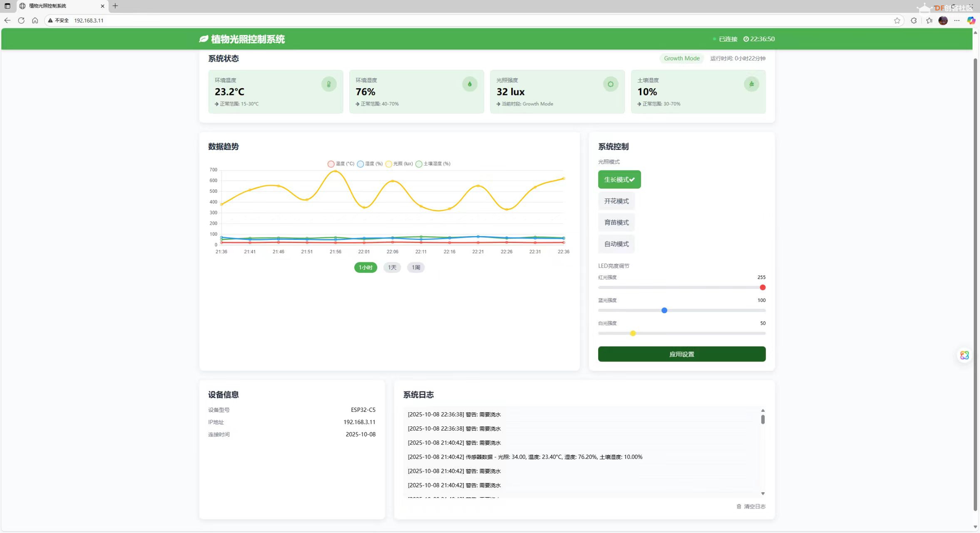
Task: Refresh the browser page
Action: click(x=21, y=20)
